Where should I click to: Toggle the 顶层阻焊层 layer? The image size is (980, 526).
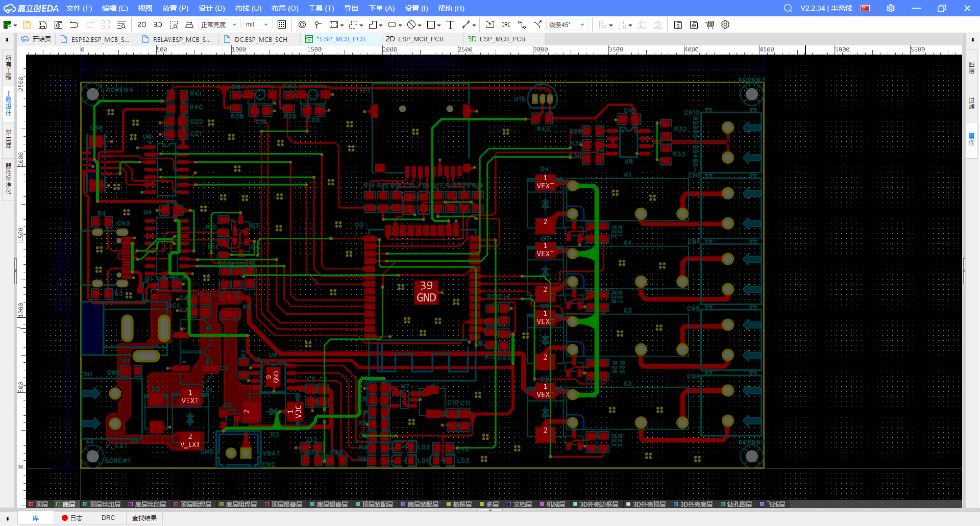tap(192, 504)
